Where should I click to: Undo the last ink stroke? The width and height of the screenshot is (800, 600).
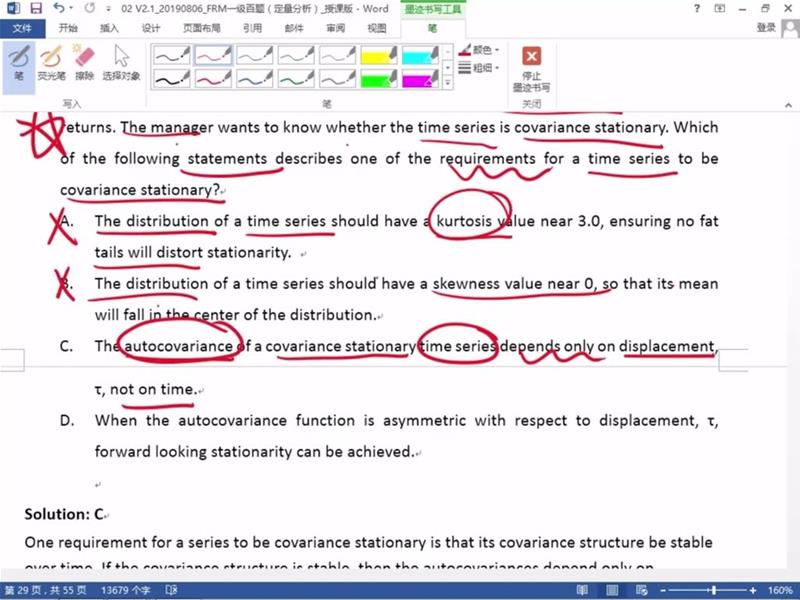point(59,8)
